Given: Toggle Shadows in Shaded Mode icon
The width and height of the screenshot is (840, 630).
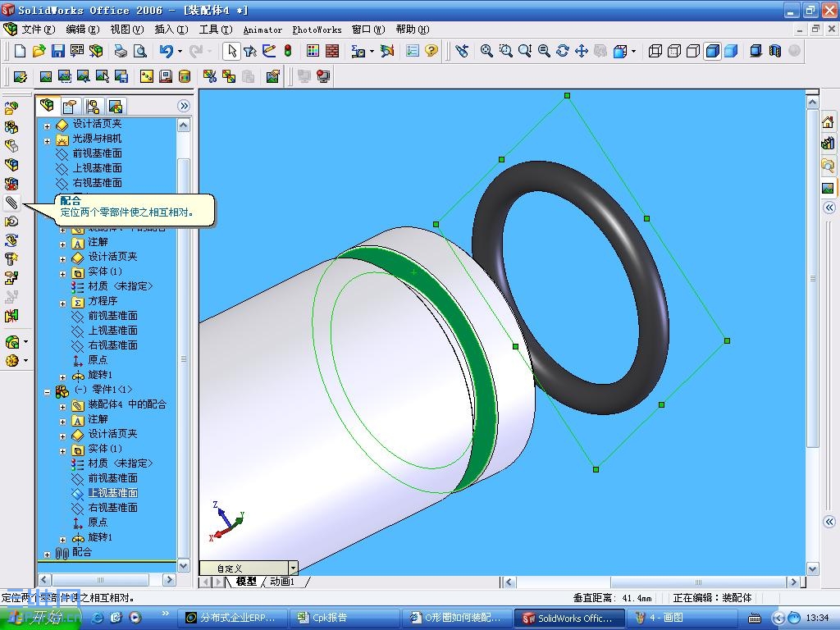Looking at the screenshot, I should (756, 51).
